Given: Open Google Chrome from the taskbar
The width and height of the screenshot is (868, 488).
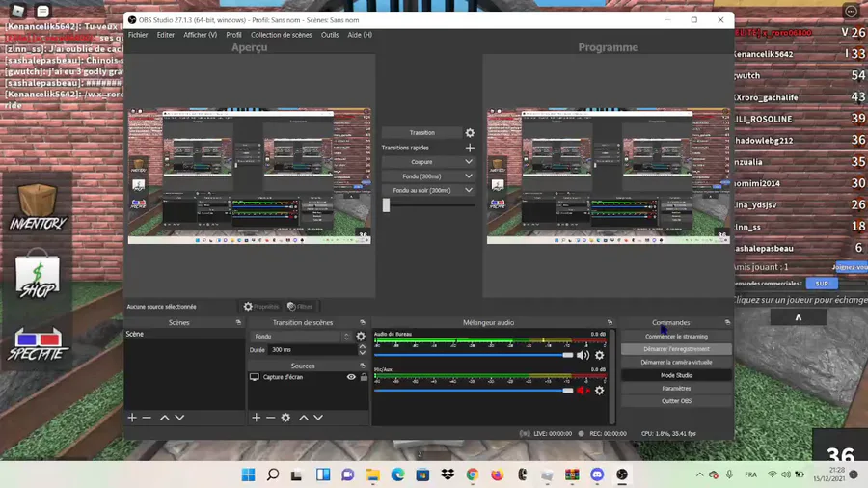Looking at the screenshot, I should click(473, 474).
